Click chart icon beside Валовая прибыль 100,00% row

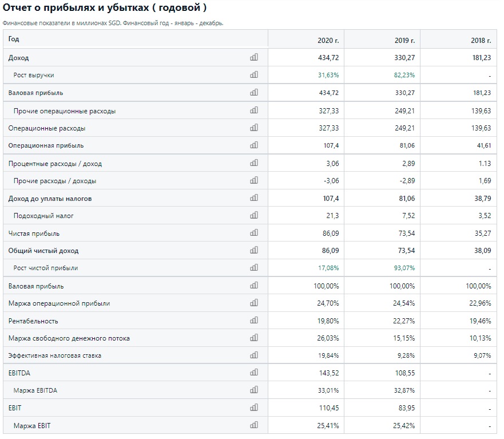pyautogui.click(x=254, y=286)
